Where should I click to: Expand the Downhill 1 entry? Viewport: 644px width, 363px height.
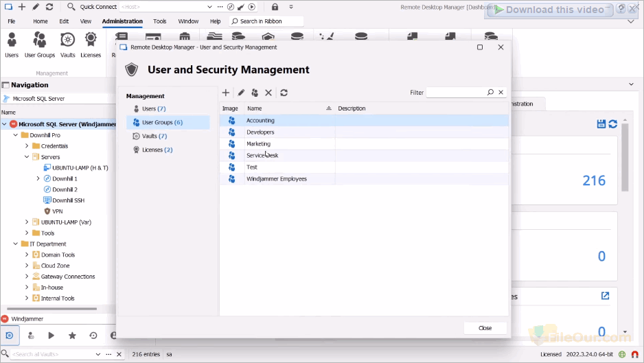[x=38, y=178]
